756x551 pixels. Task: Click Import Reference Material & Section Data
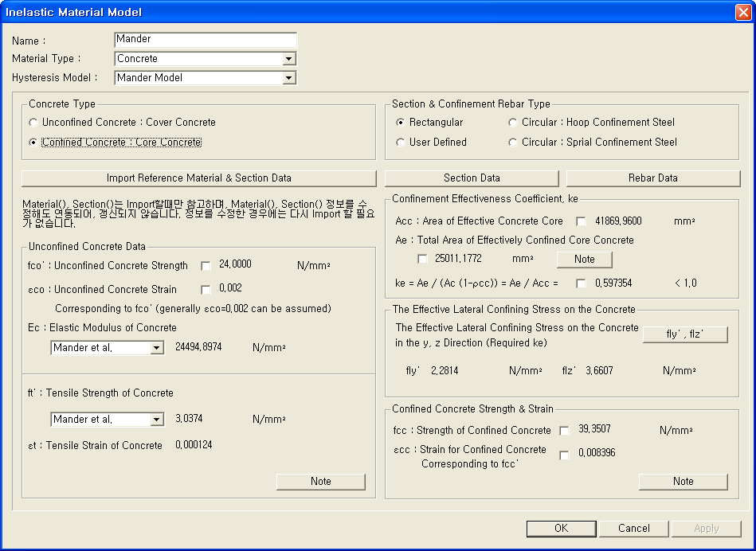tap(198, 178)
